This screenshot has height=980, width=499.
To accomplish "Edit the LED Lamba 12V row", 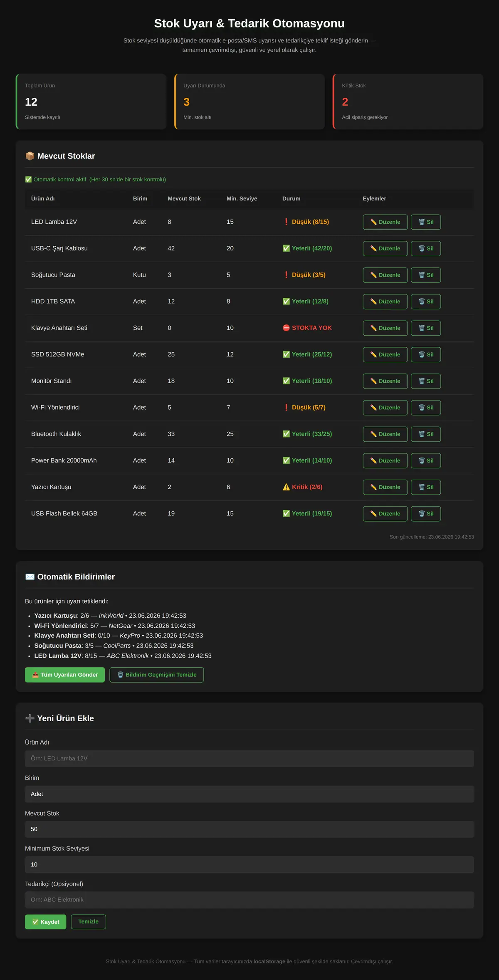I will pyautogui.click(x=385, y=222).
